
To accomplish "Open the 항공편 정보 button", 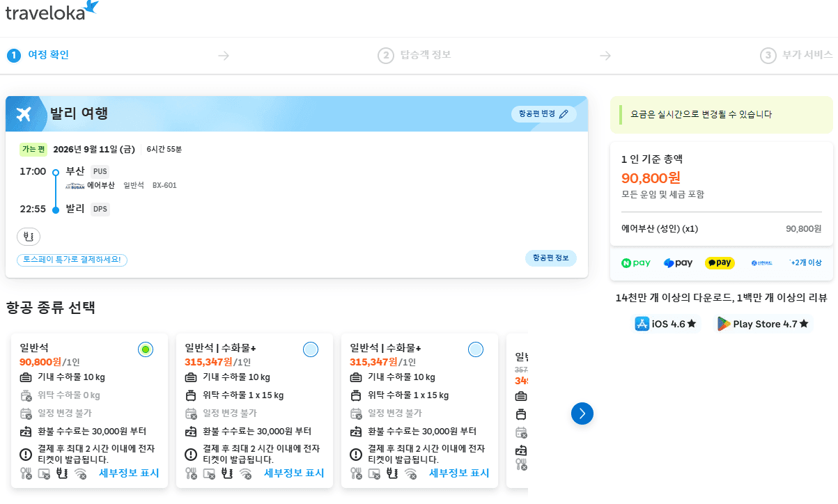I will pos(551,258).
